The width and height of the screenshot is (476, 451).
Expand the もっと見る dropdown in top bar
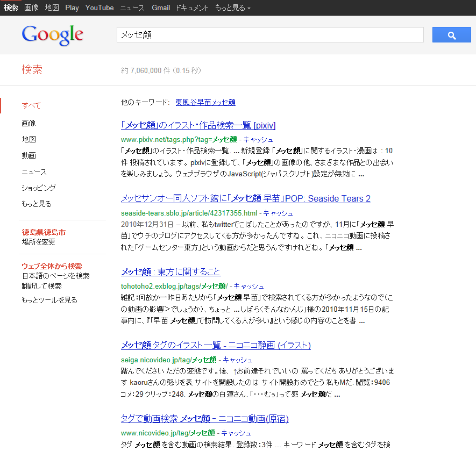click(232, 8)
